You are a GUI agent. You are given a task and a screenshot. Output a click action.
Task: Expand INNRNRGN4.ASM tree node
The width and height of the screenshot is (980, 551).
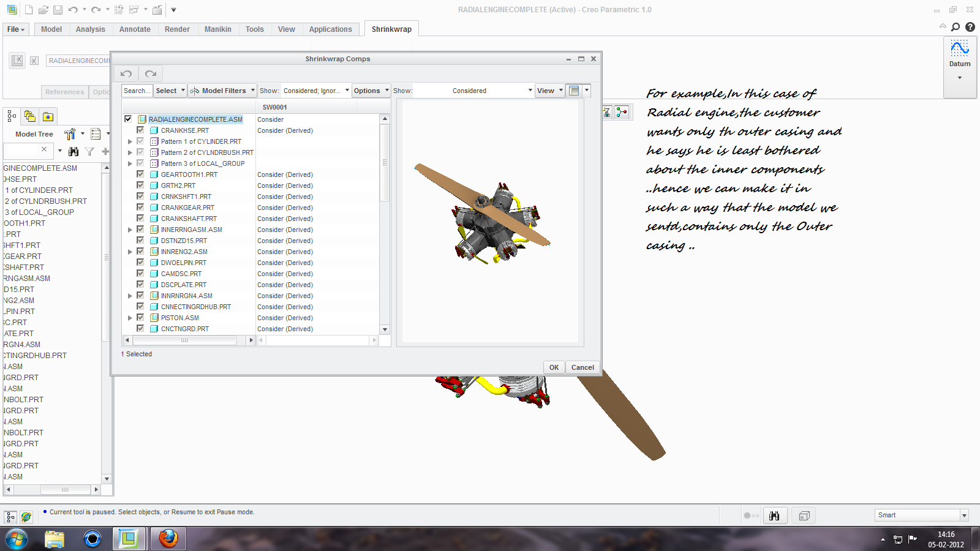130,296
